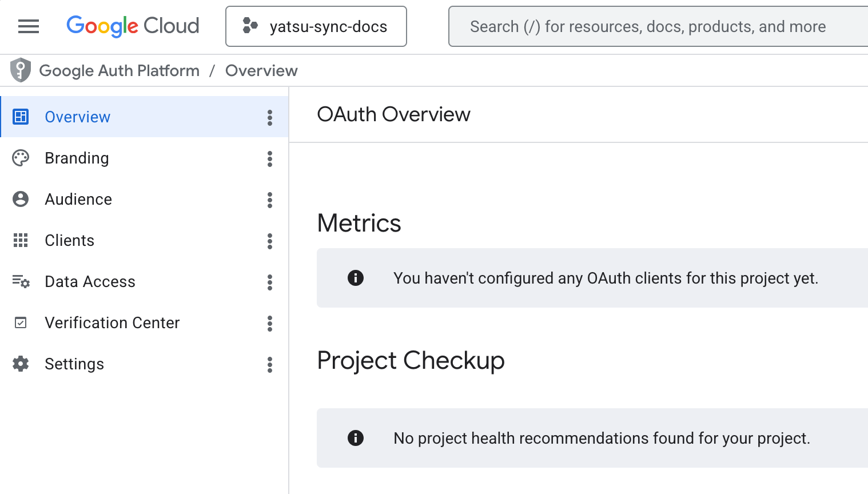Click the Google Auth Platform breadcrumb link
The height and width of the screenshot is (494, 868).
pyautogui.click(x=119, y=71)
